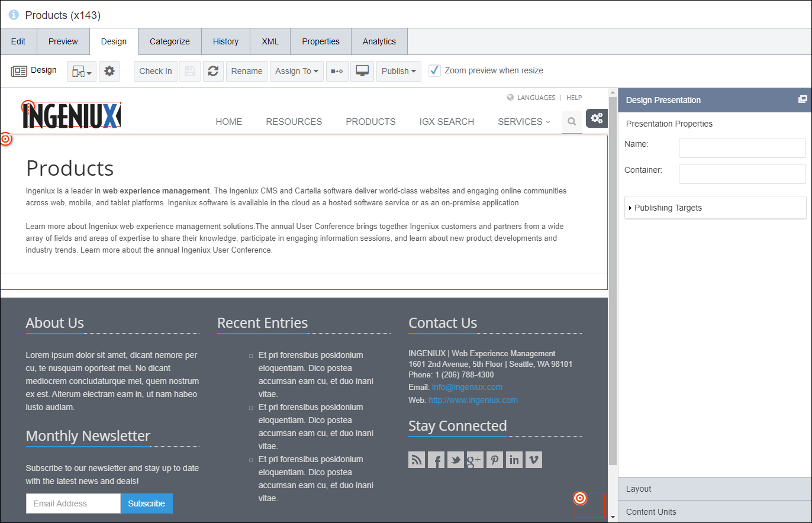Click the Products nav link

coord(371,122)
